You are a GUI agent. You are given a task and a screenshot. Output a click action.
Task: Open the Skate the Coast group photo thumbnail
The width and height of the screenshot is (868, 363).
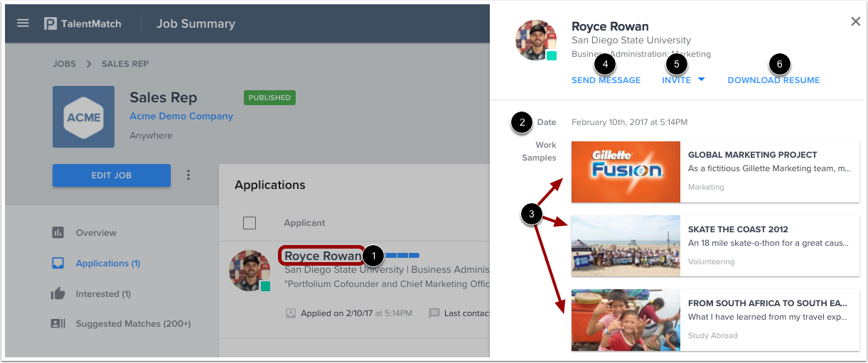(626, 246)
